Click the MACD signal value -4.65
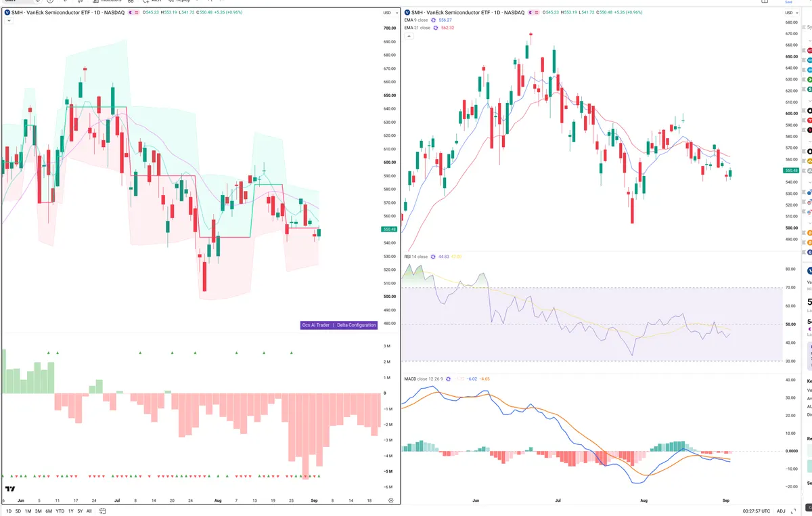The height and width of the screenshot is (516, 812). coord(485,379)
